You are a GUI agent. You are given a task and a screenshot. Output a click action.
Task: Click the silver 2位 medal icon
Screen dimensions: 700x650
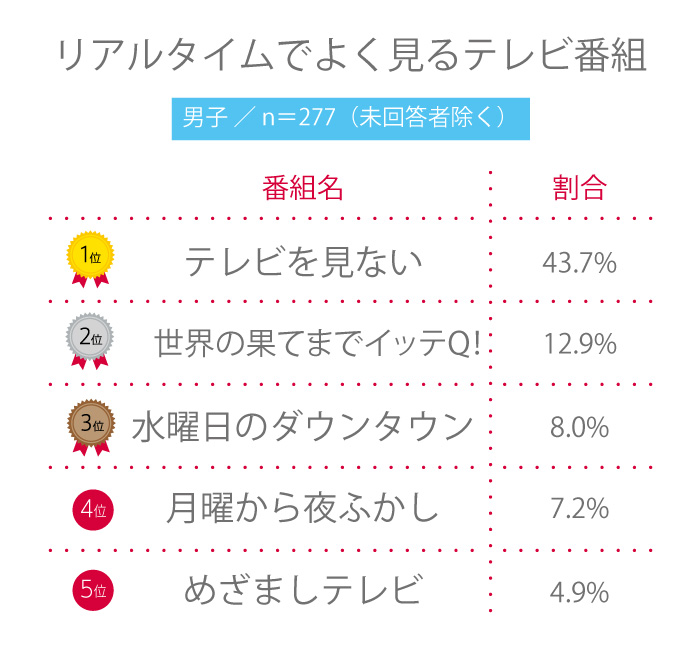tap(90, 337)
